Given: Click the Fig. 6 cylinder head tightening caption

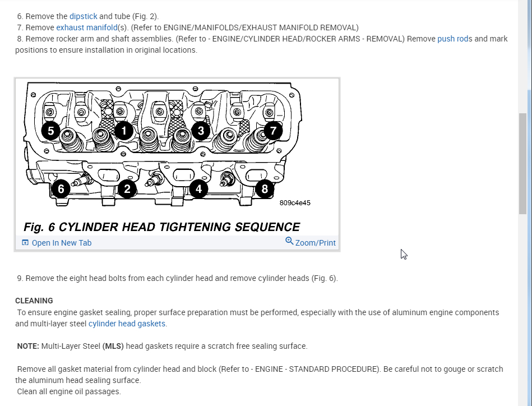Looking at the screenshot, I should tap(161, 227).
